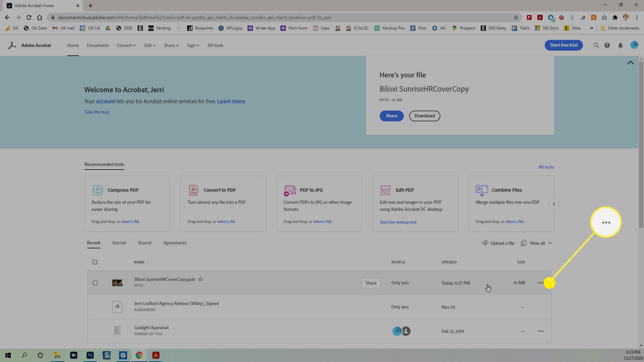Click the Upload a file icon
The height and width of the screenshot is (362, 644).
[485, 243]
